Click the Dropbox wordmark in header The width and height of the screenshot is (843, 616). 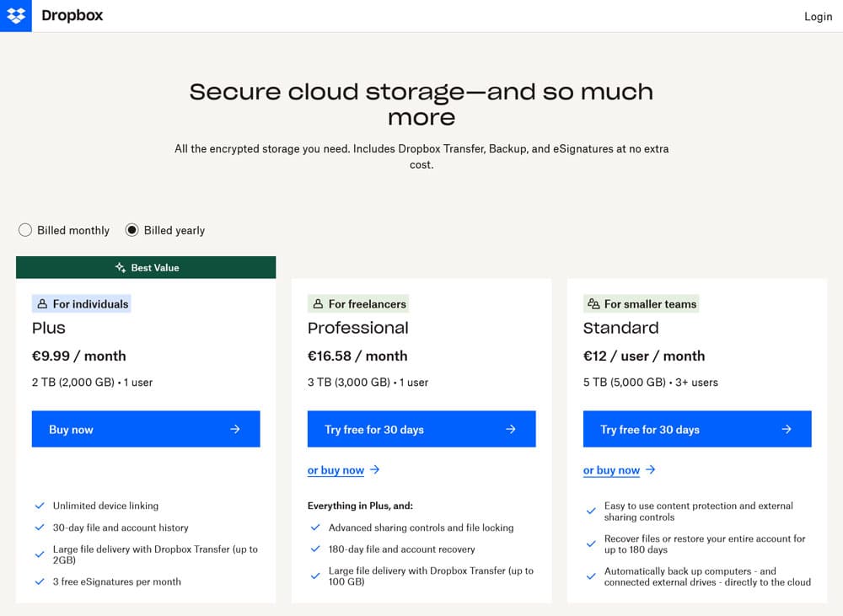point(72,16)
